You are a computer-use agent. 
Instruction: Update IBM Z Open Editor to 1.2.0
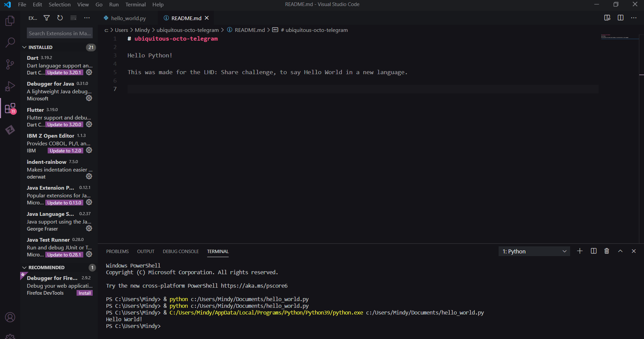coord(65,151)
